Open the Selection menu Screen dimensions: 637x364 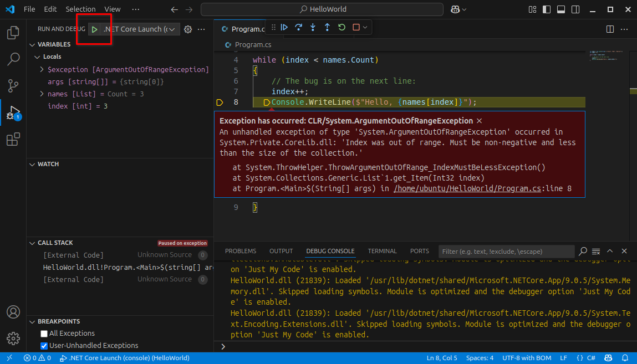[80, 9]
